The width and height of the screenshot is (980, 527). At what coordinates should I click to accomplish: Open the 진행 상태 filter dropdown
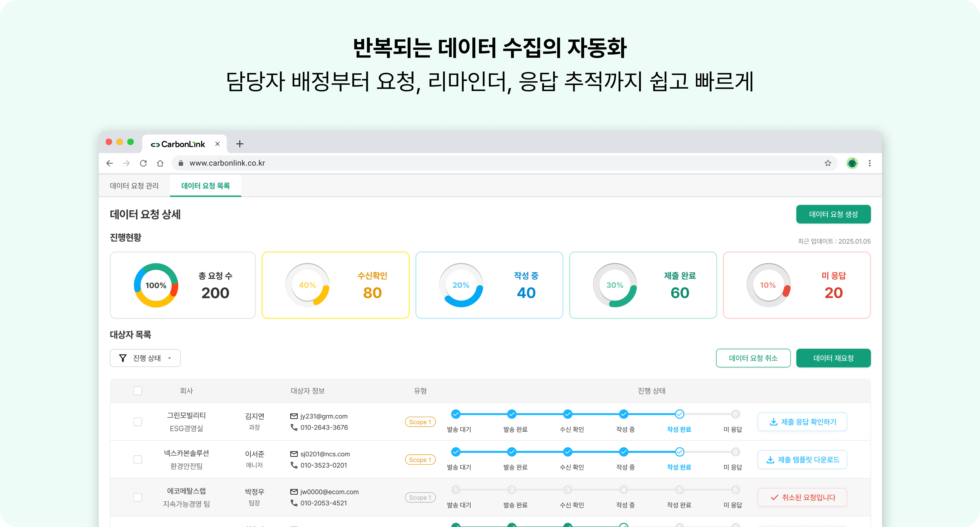tap(145, 358)
